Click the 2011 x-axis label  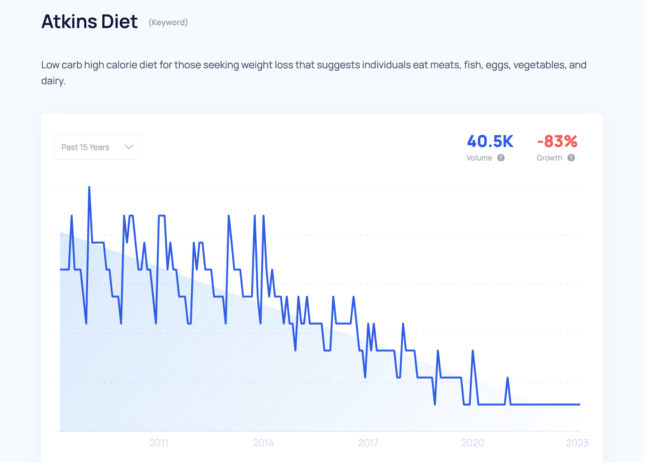[159, 443]
